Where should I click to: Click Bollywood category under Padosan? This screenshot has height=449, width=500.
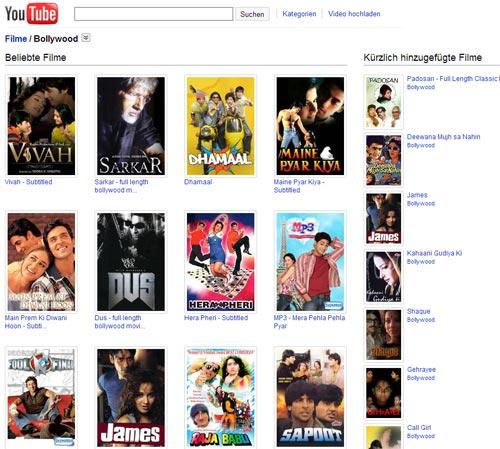[x=421, y=87]
